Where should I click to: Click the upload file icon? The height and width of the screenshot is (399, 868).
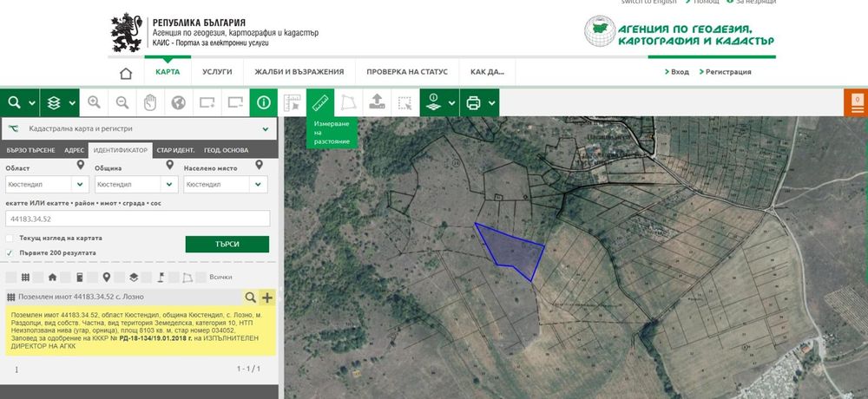point(377,103)
